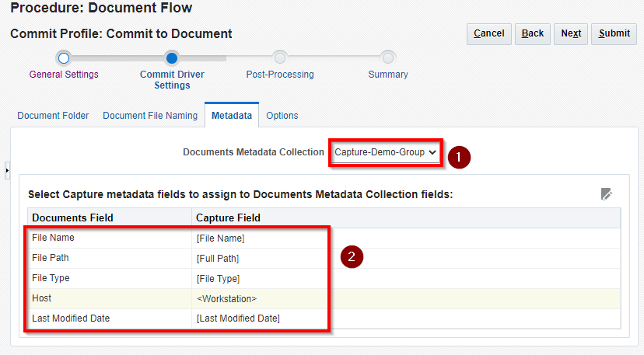The image size is (644, 355).
Task: Go to the Post-Processing step circle
Action: click(280, 57)
